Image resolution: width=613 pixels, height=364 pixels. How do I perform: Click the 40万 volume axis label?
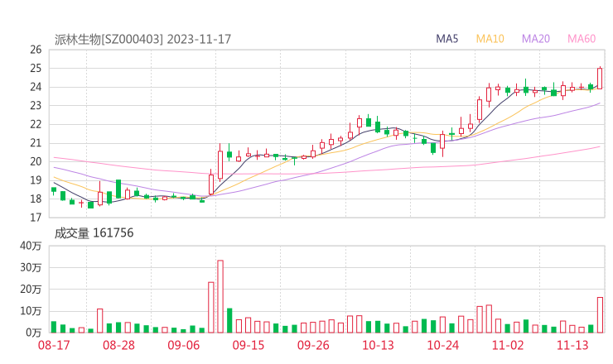tap(31, 246)
